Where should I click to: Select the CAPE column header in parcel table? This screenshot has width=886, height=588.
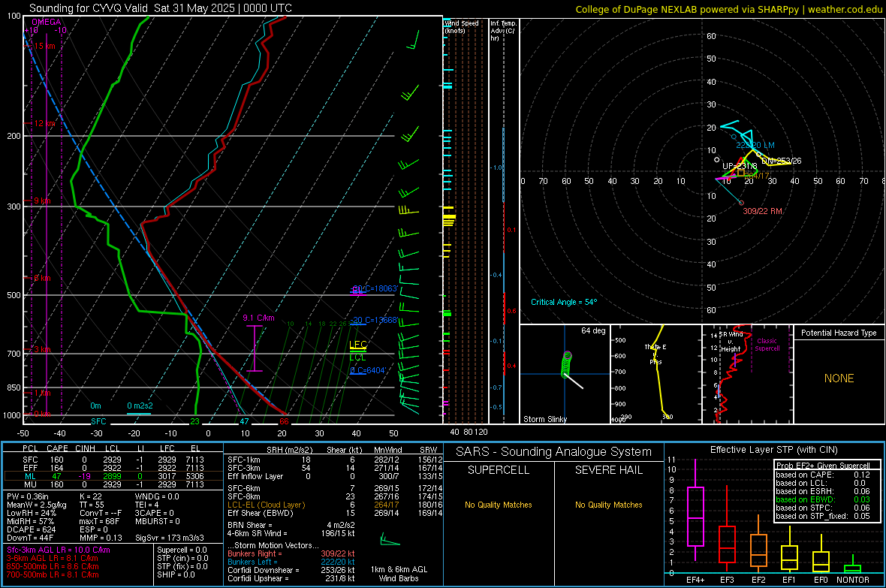57,448
